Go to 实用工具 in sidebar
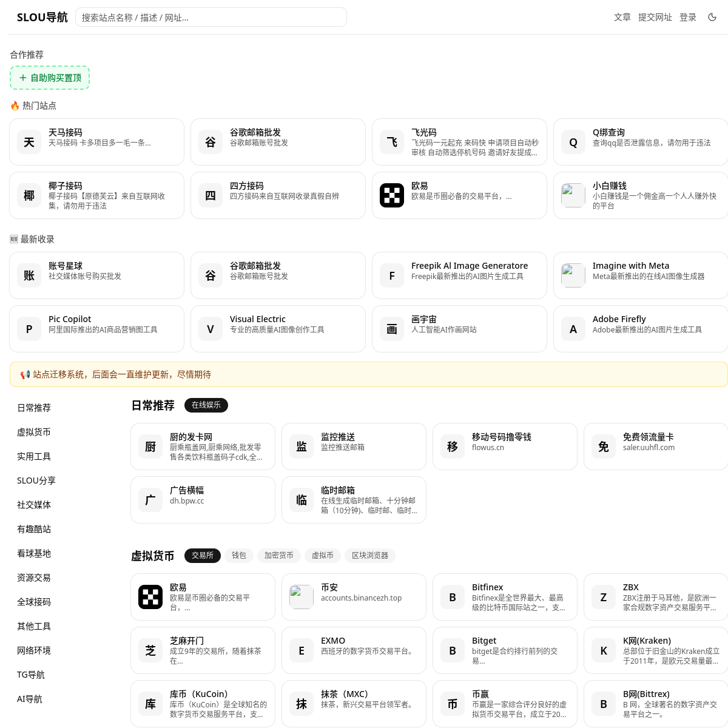 pyautogui.click(x=34, y=456)
